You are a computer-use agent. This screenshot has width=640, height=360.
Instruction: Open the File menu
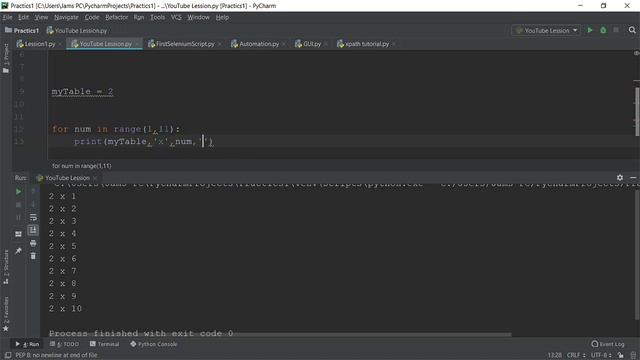coord(7,17)
